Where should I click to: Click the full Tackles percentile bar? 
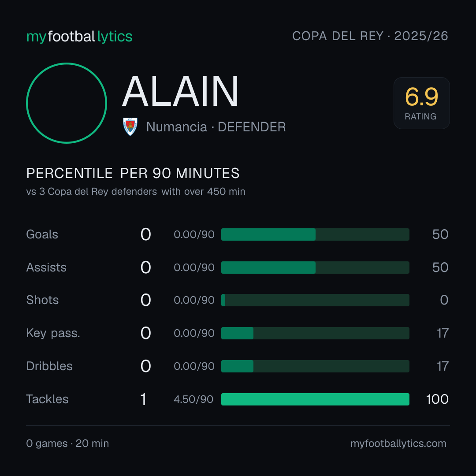(315, 399)
